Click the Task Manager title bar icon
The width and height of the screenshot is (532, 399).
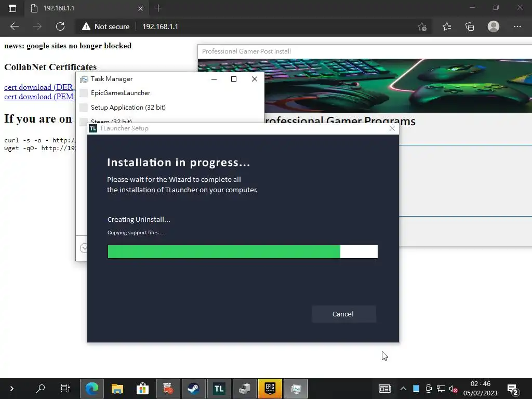pos(84,79)
